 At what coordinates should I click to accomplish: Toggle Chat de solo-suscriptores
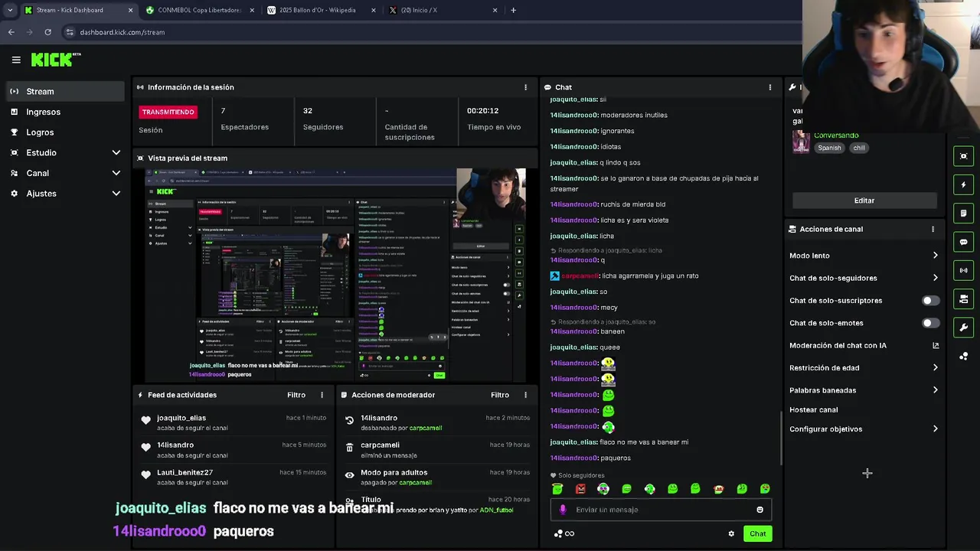tap(930, 301)
